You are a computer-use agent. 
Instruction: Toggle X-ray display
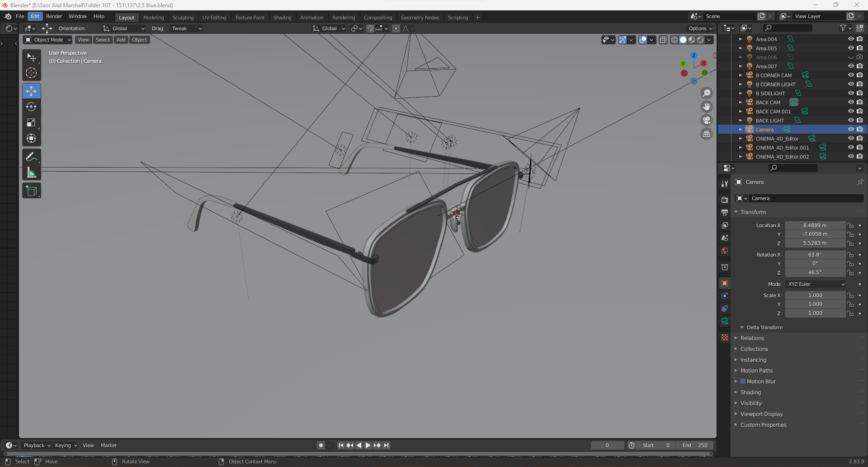(x=663, y=40)
